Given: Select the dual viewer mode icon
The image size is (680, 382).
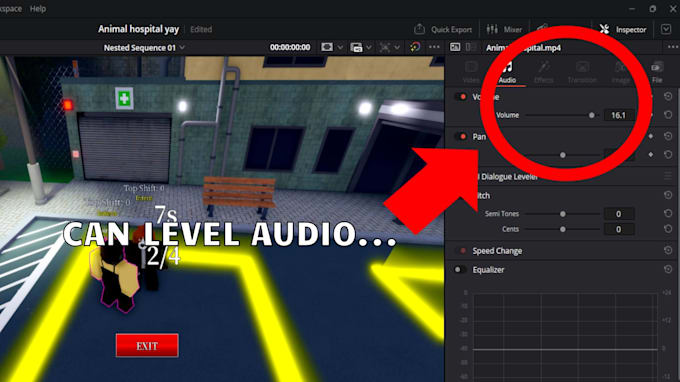Looking at the screenshot, I should (471, 47).
